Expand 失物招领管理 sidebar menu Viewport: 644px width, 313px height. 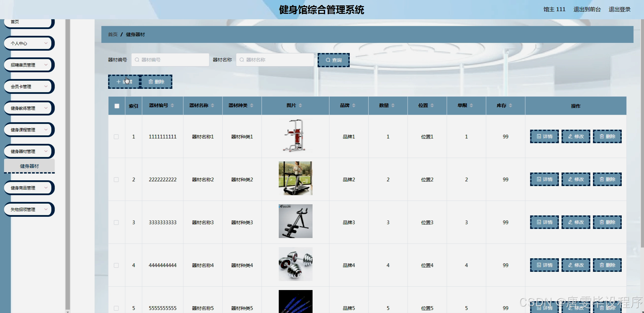coord(29,209)
